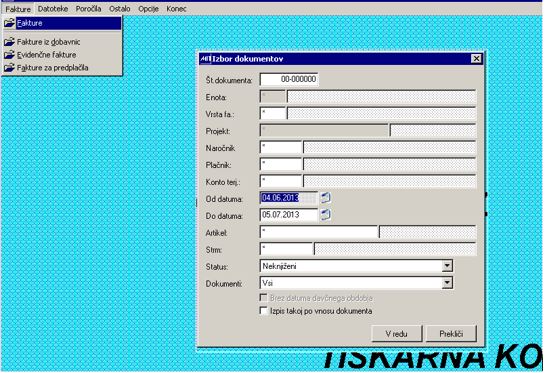Click the Naročnik code field

(x=281, y=147)
